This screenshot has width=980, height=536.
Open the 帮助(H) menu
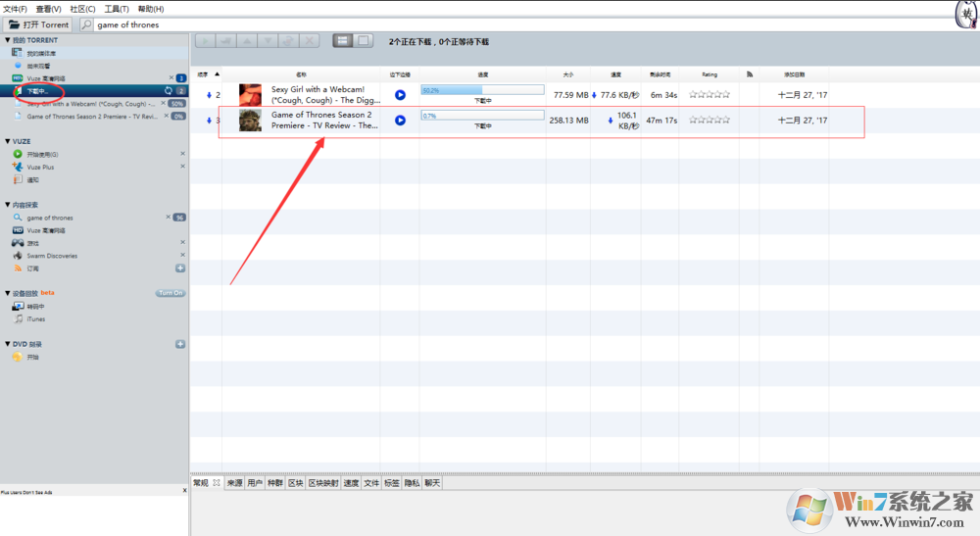tap(151, 9)
